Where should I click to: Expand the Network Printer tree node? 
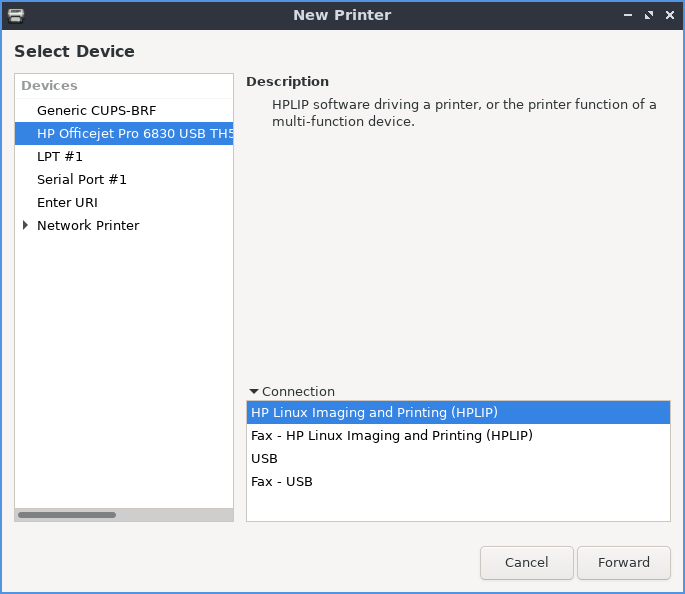point(26,226)
